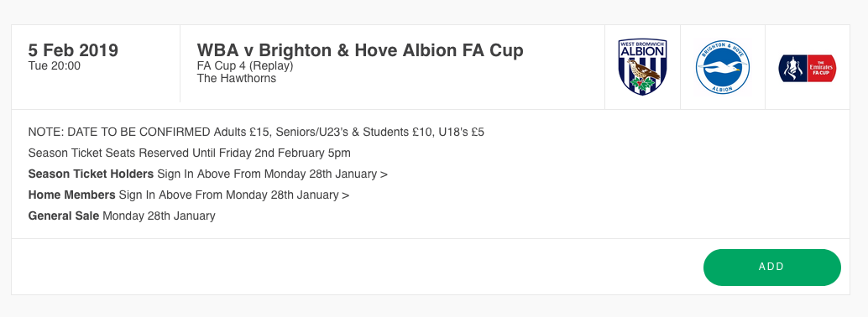
Task: Click the Tue 20:00 kickoff time
Action: point(55,66)
